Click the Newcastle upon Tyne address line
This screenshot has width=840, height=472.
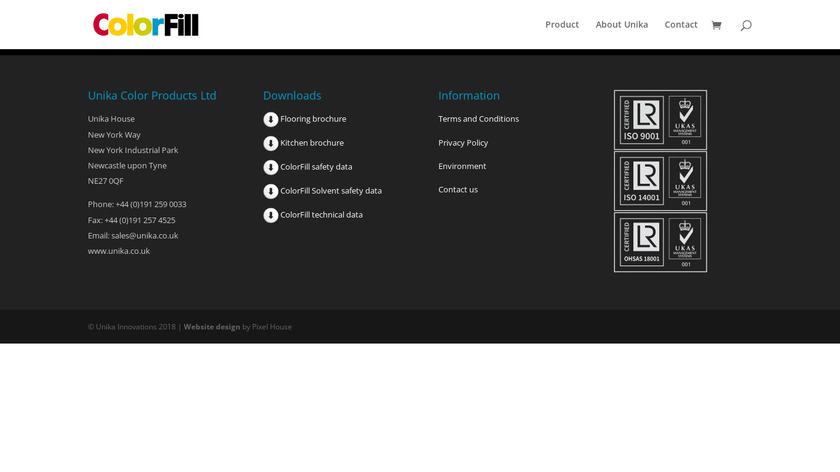coord(127,166)
